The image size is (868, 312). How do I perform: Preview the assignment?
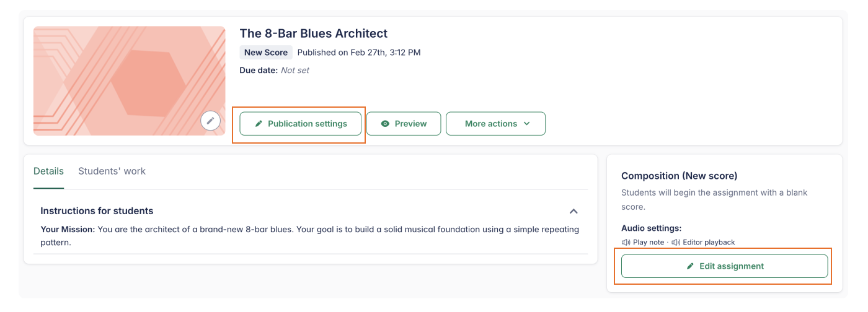[x=404, y=124]
